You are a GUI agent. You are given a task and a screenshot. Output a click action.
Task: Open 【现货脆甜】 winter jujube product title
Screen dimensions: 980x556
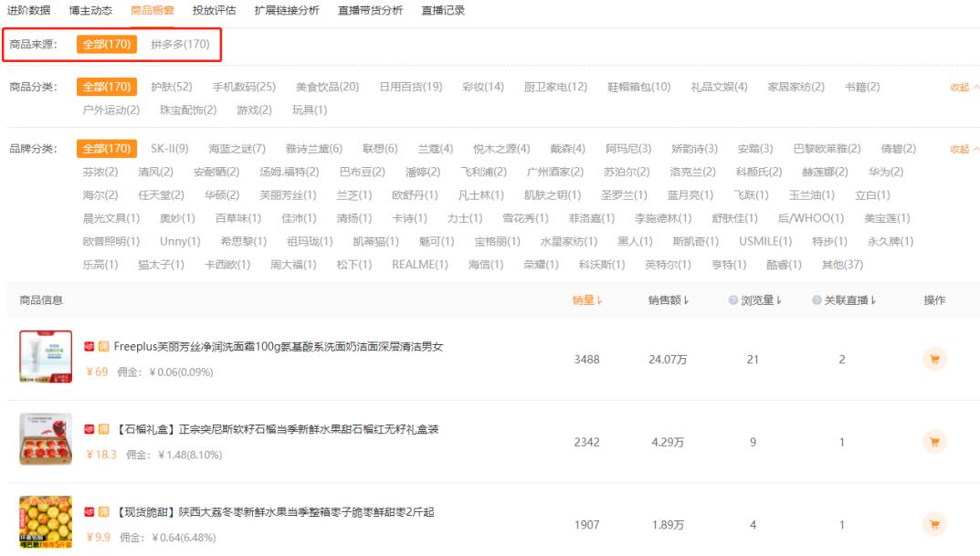point(274,511)
